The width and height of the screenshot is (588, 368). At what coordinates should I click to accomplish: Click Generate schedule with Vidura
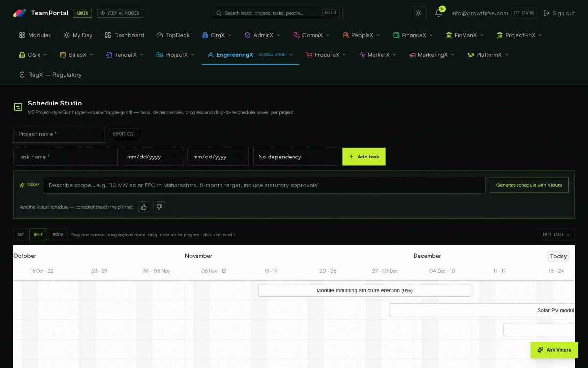[x=529, y=185]
